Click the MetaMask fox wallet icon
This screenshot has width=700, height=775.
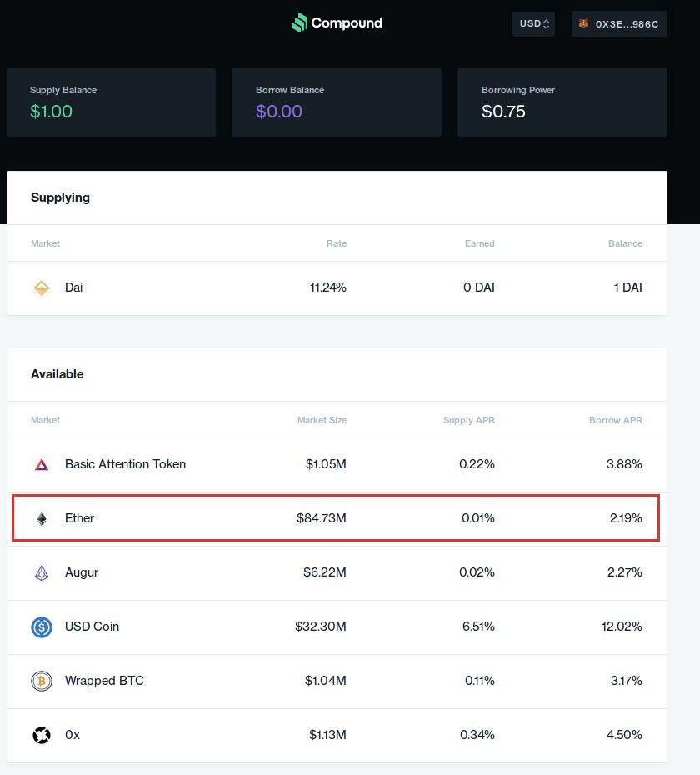[x=583, y=23]
